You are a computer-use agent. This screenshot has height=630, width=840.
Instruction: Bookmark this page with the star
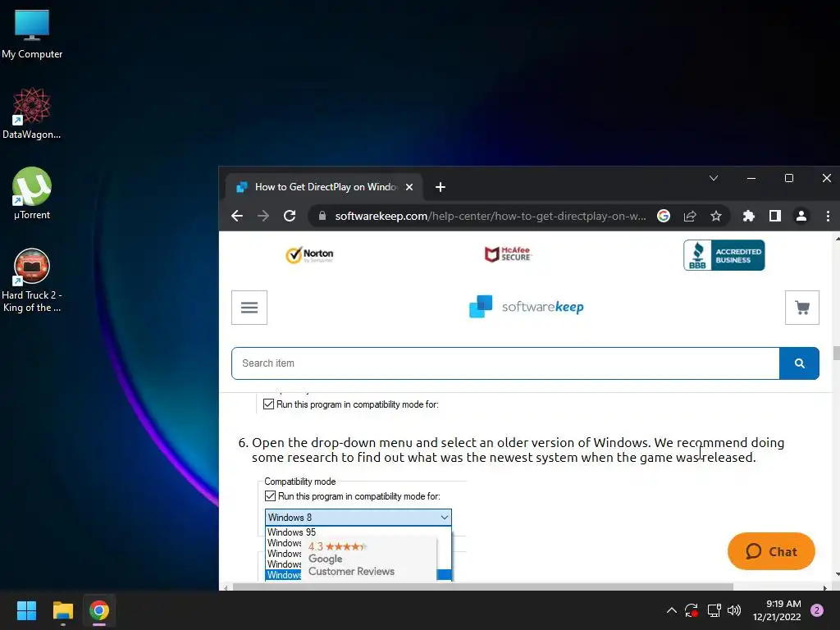[x=715, y=216]
